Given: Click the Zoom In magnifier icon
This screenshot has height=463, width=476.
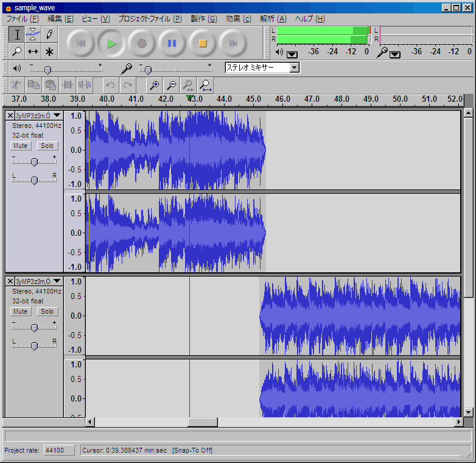Looking at the screenshot, I should tap(154, 85).
